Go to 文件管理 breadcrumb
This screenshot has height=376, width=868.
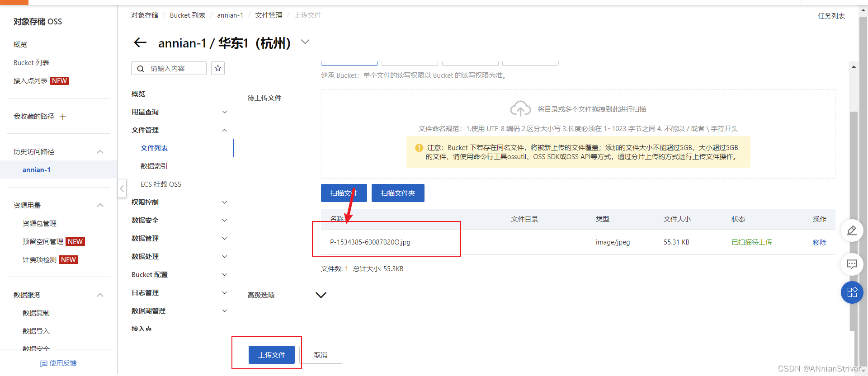(x=269, y=15)
